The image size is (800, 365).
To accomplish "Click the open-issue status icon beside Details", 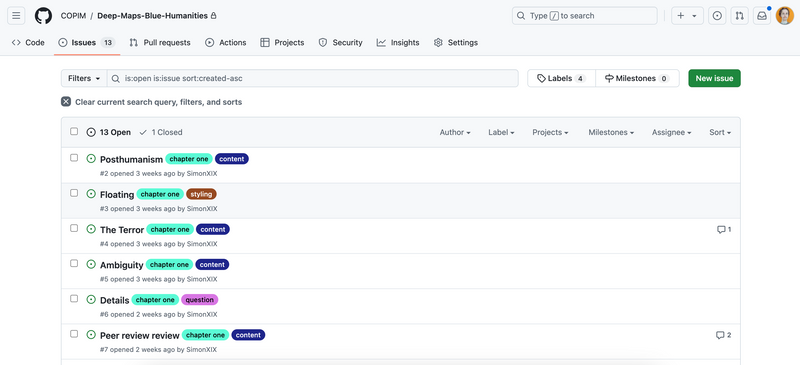I will click(x=91, y=300).
